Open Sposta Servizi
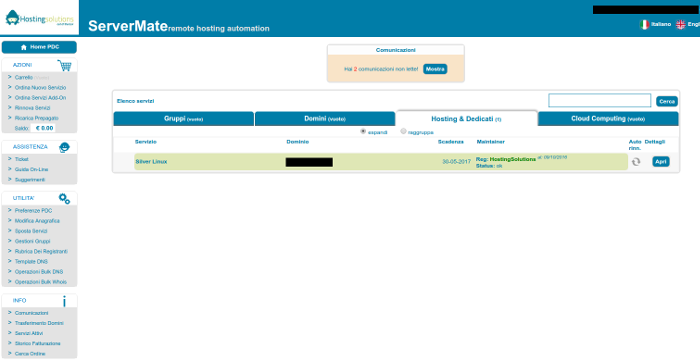 (x=31, y=231)
